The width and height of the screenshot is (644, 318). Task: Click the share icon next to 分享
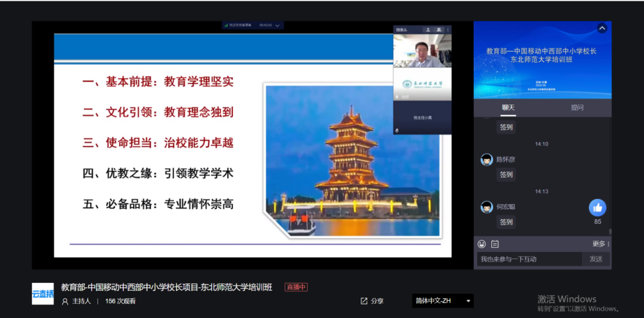(x=364, y=301)
